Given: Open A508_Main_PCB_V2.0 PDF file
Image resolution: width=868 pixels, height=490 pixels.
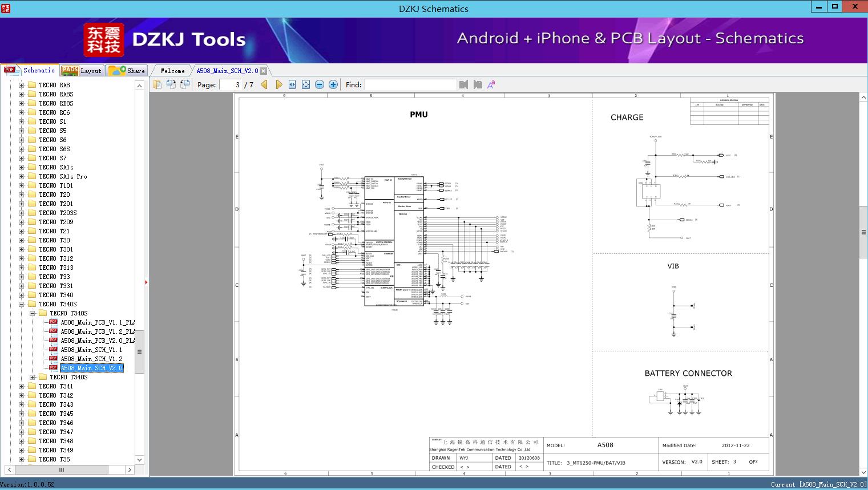Looking at the screenshot, I should tap(98, 341).
